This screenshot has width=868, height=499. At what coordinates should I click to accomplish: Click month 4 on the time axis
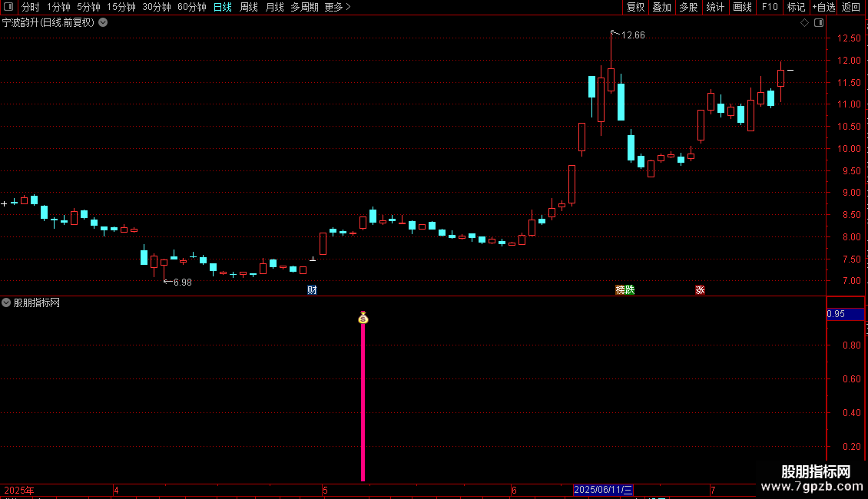coord(116,490)
